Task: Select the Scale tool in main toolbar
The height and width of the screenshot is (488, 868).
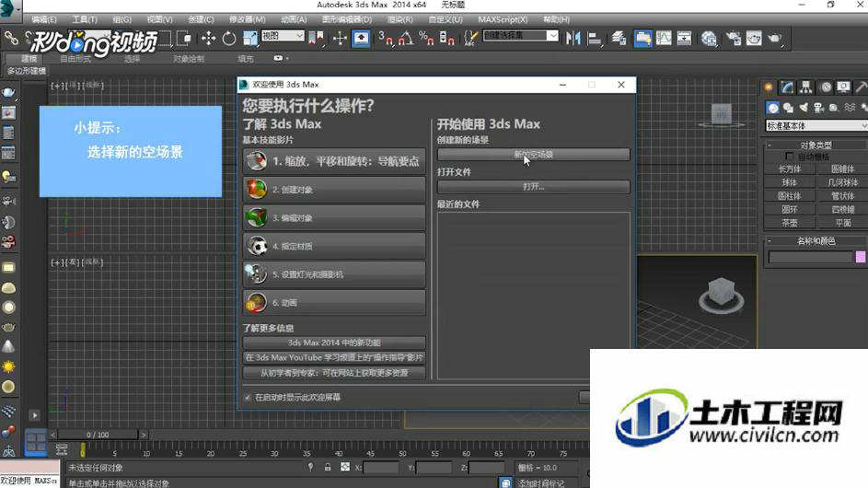Action: (x=250, y=39)
